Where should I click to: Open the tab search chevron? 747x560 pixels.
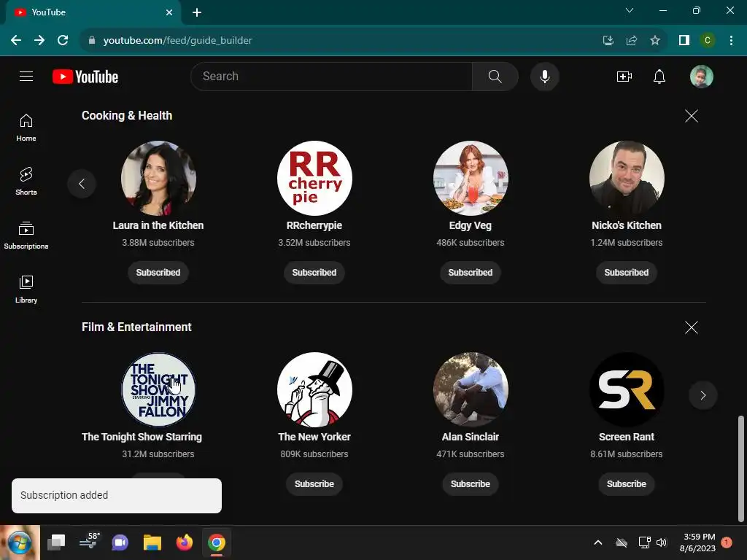630,10
